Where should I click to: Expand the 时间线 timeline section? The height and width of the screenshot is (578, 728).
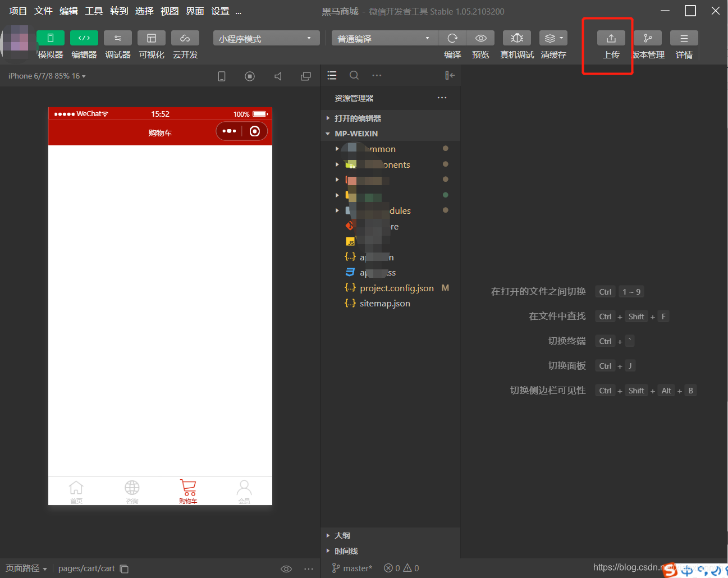point(391,551)
